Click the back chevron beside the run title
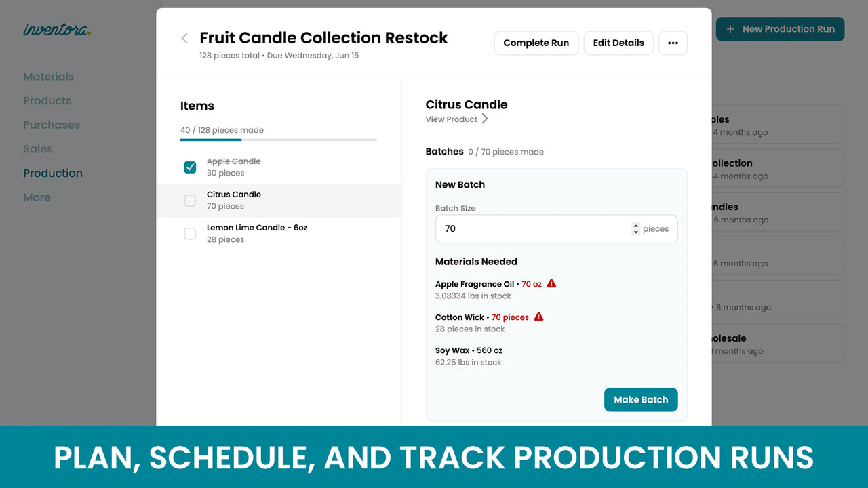 [184, 38]
